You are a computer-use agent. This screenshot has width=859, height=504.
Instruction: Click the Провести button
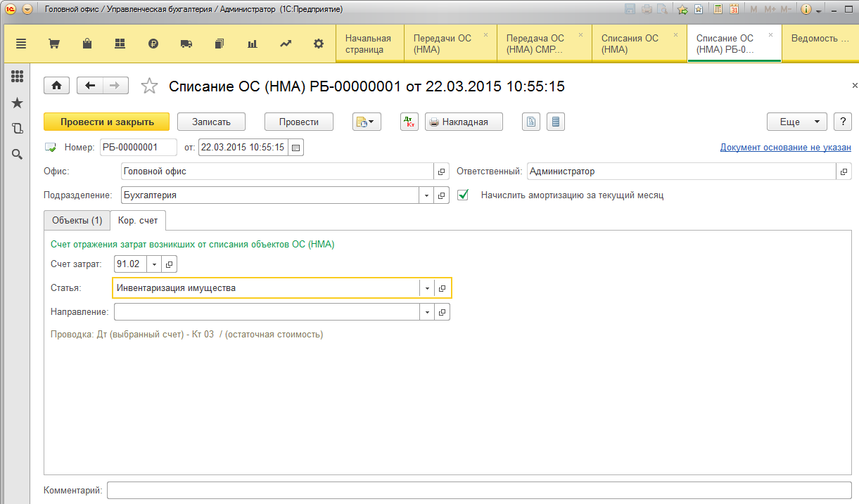[x=298, y=122]
